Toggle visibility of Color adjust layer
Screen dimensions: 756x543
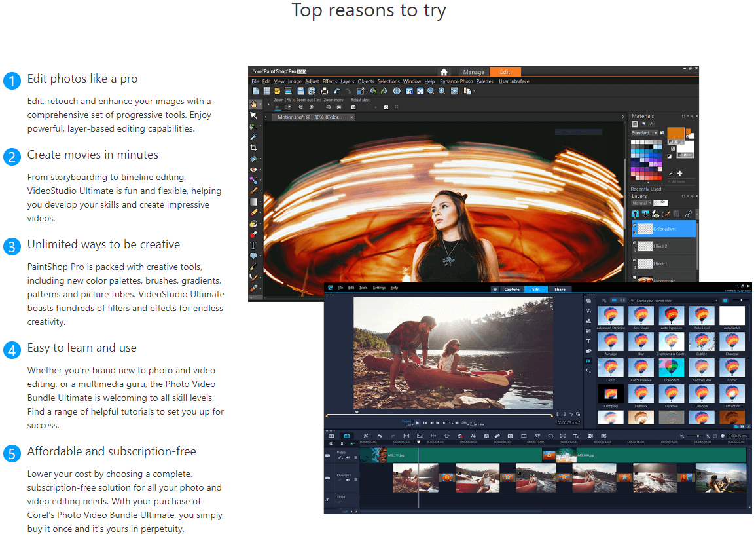(x=634, y=225)
